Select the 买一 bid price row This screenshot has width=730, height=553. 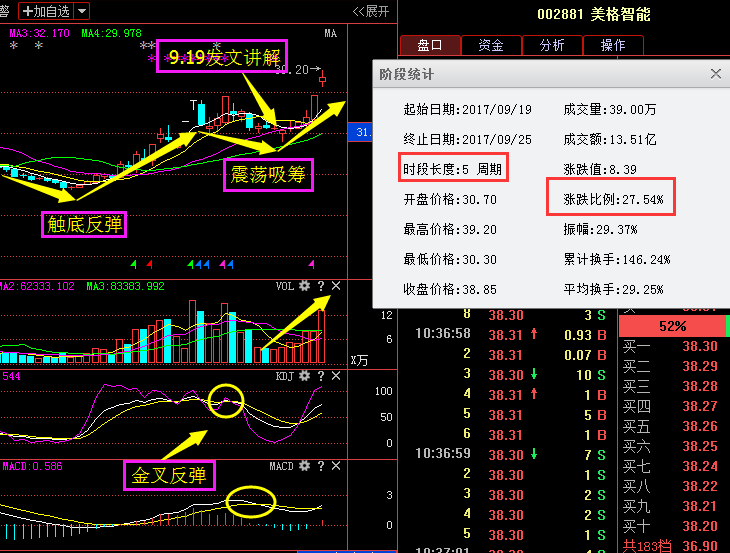pos(672,347)
